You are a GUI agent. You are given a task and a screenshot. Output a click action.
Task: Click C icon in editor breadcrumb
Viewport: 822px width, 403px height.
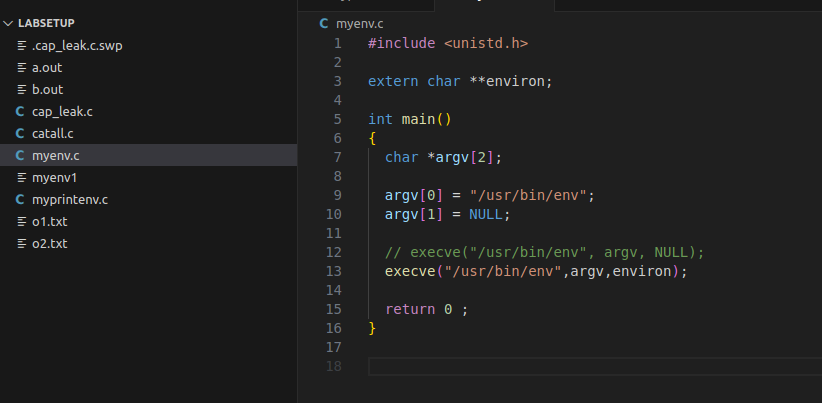click(324, 24)
